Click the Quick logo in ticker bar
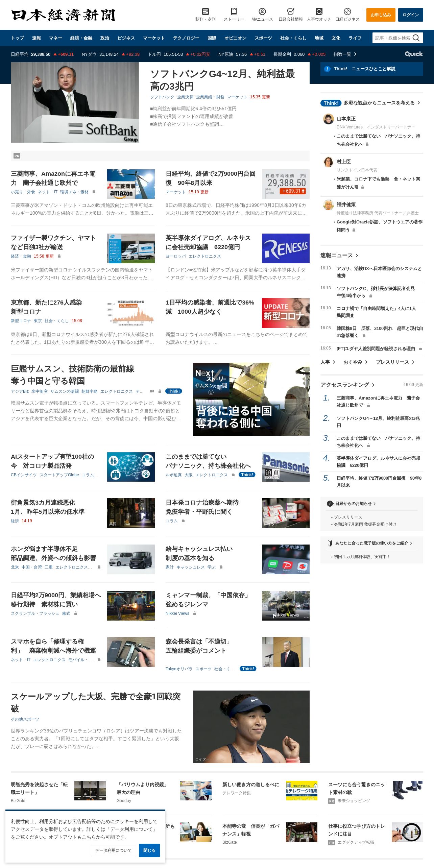The height and width of the screenshot is (868, 434). 414,54
